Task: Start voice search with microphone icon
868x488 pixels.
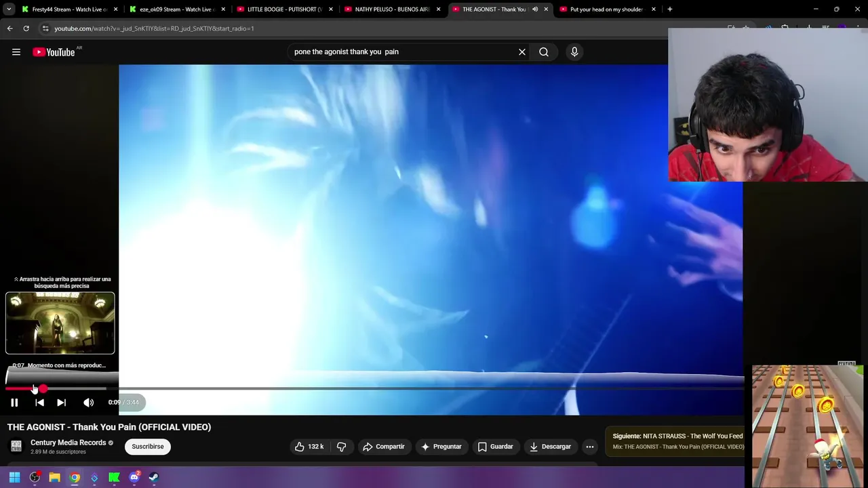Action: point(574,52)
